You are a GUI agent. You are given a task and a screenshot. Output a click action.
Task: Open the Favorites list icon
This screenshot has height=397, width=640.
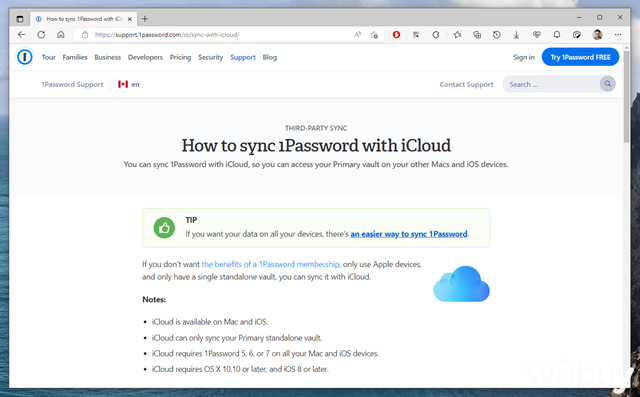(x=458, y=35)
